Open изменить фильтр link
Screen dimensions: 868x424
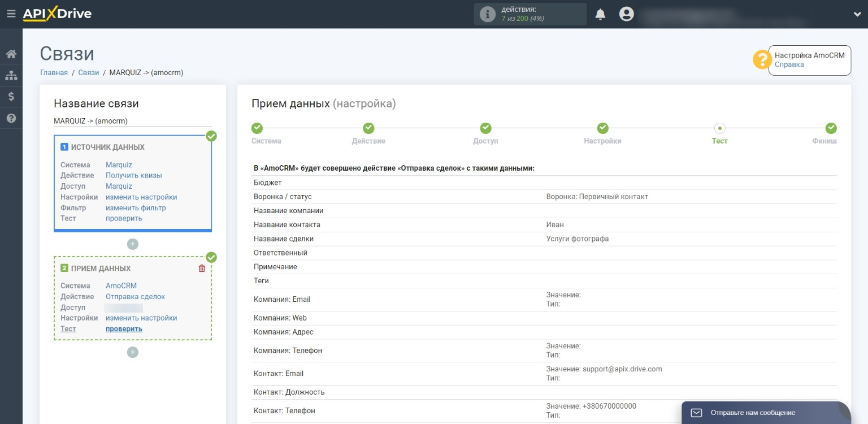click(136, 208)
